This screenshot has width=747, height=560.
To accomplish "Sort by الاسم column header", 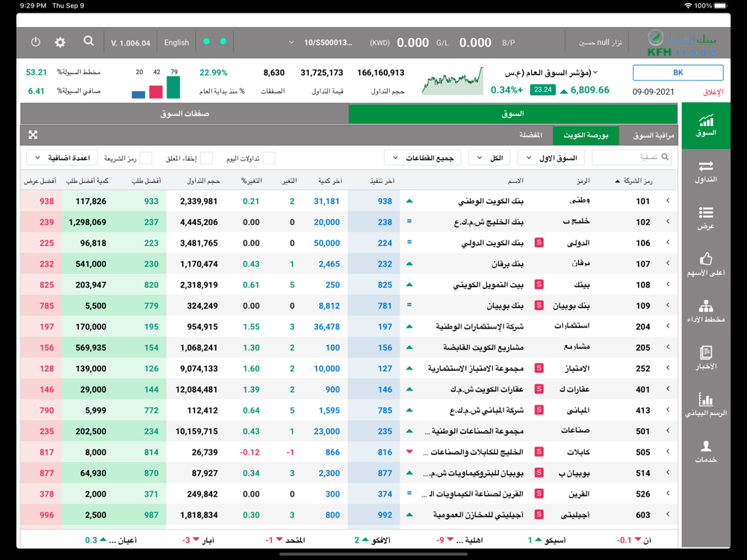I will (515, 181).
